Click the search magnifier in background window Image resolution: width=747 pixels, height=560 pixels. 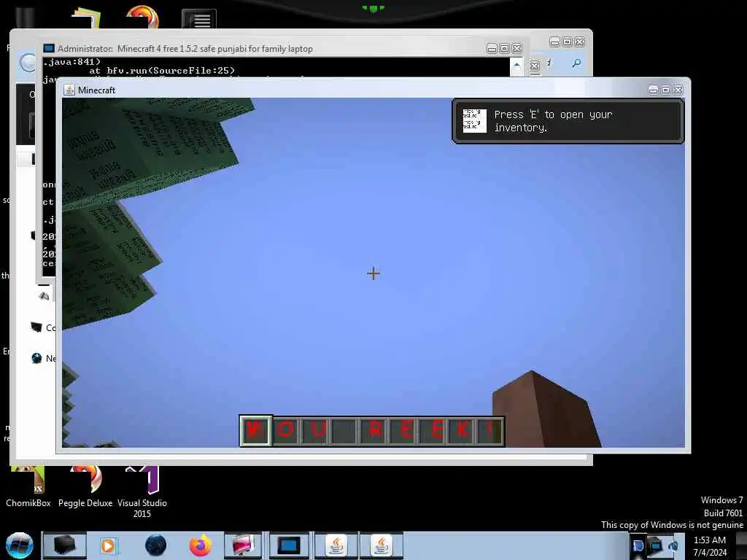click(576, 63)
